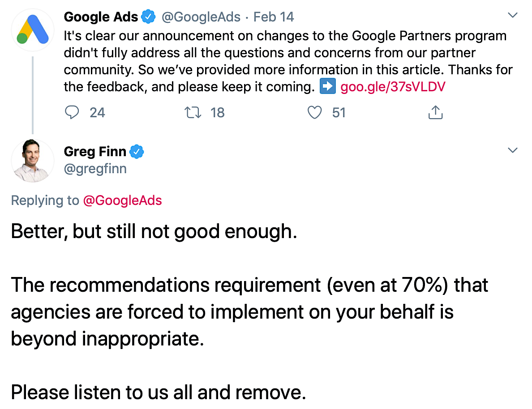This screenshot has width=532, height=409.
Task: Open the @GoogleAds handle in header
Action: (201, 17)
